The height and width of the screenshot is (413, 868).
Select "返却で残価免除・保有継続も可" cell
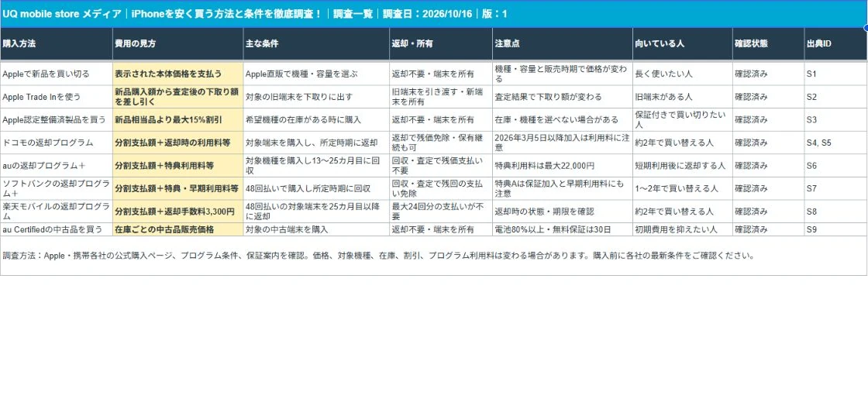(441, 143)
